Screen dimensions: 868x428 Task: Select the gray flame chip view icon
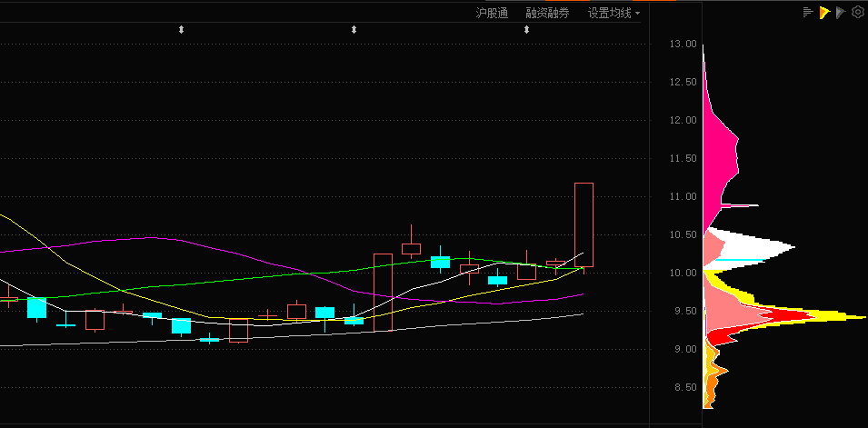tap(841, 13)
